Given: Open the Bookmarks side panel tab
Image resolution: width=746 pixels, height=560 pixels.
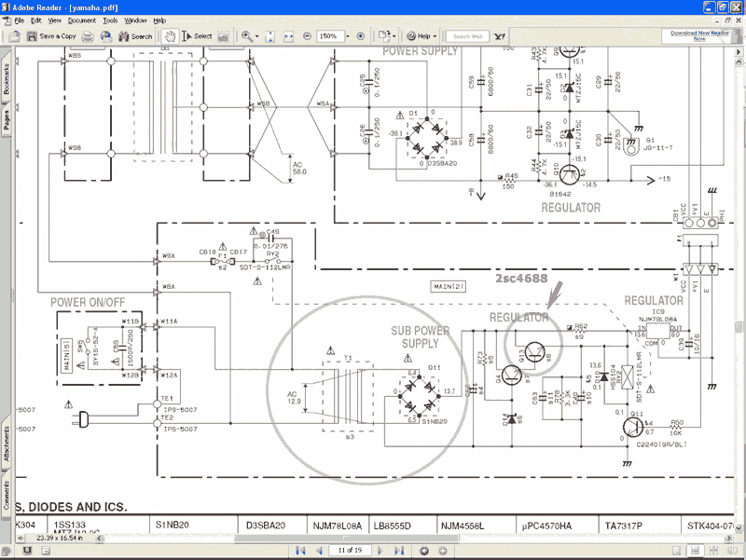Looking at the screenshot, I should 7,79.
